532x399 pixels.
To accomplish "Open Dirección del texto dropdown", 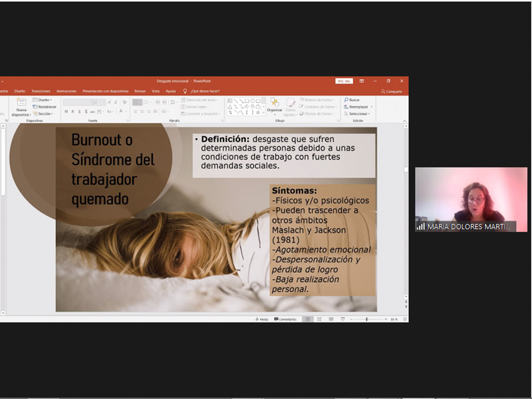I will (x=199, y=100).
